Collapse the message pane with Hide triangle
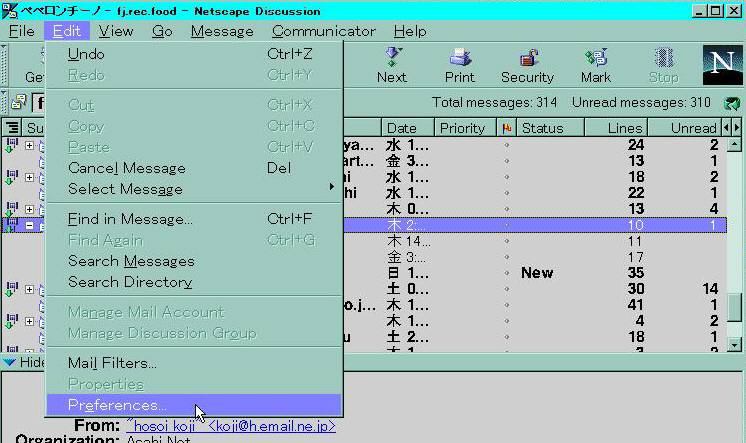This screenshot has width=746, height=443. tap(9, 362)
